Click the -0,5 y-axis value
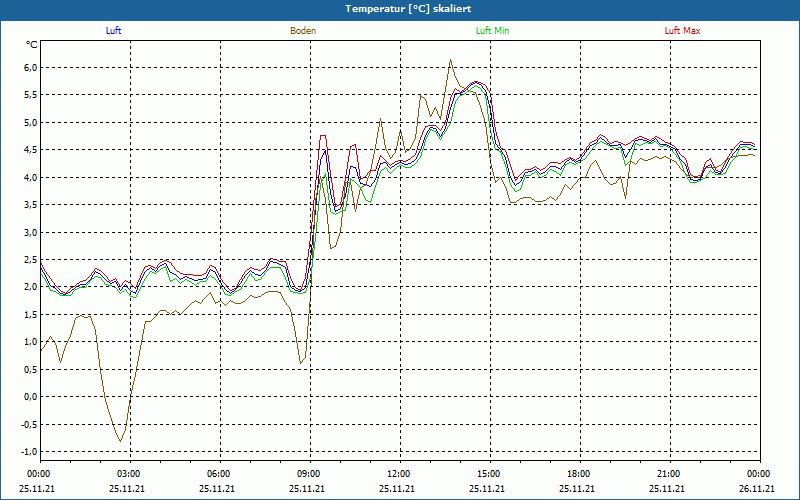The image size is (800, 500). (x=29, y=424)
